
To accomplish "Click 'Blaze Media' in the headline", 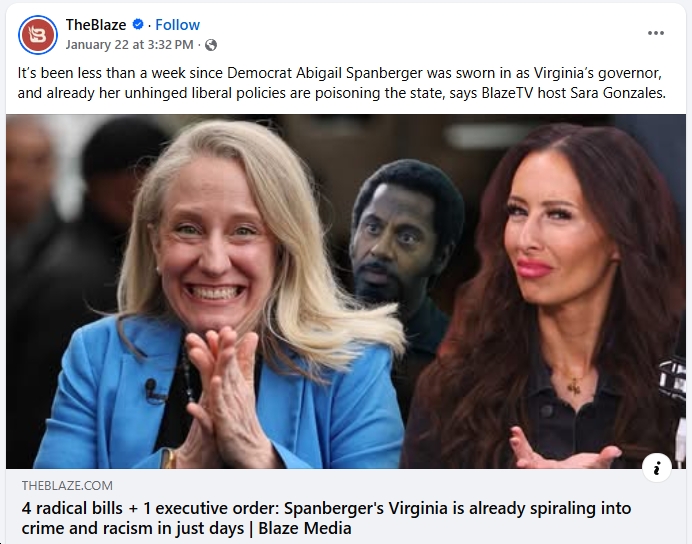I will click(305, 528).
